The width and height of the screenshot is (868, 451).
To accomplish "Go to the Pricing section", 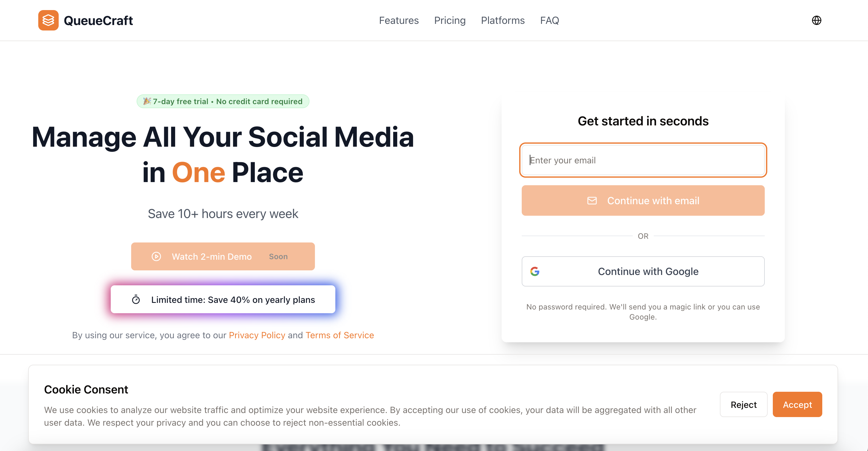I will pos(450,20).
